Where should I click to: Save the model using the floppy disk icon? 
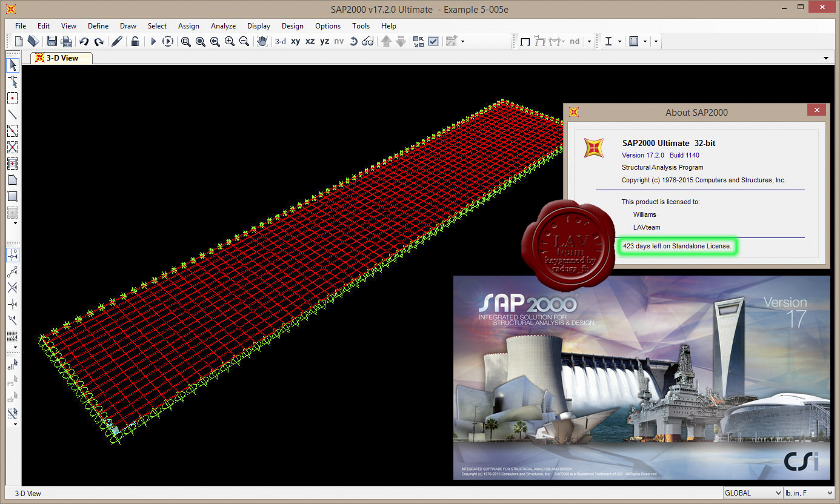coord(52,41)
